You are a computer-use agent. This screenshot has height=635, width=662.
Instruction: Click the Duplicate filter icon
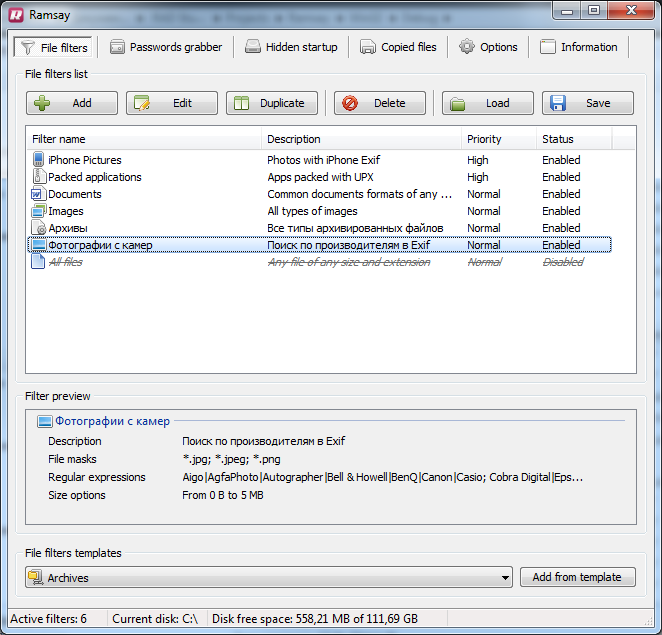[x=241, y=103]
